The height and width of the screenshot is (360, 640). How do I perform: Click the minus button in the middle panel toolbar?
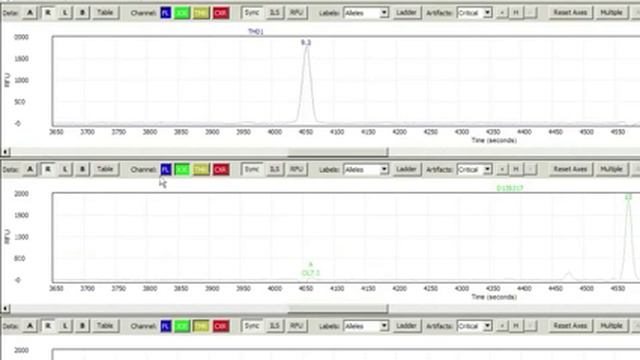click(x=530, y=169)
